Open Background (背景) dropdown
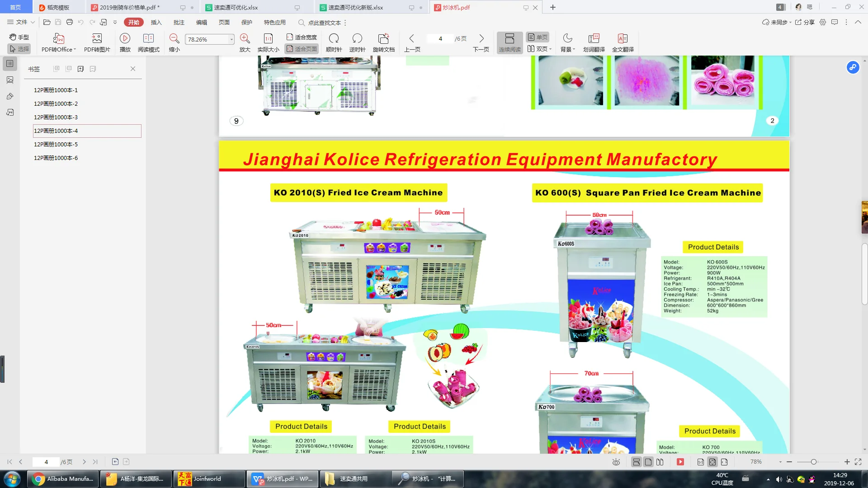The image size is (868, 488). pos(567,43)
